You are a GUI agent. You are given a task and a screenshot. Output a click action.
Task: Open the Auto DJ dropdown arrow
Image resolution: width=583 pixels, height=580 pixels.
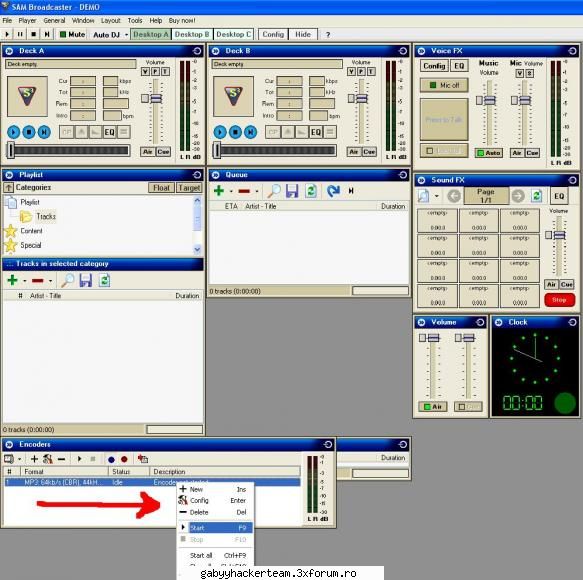[x=126, y=35]
